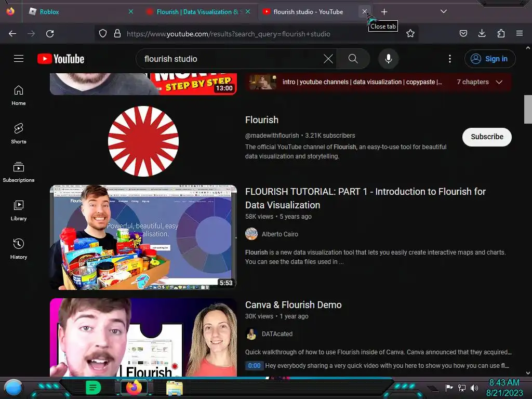Screen dimensions: 532x399
Task: Start voice search with the microphone icon
Action: (389, 59)
